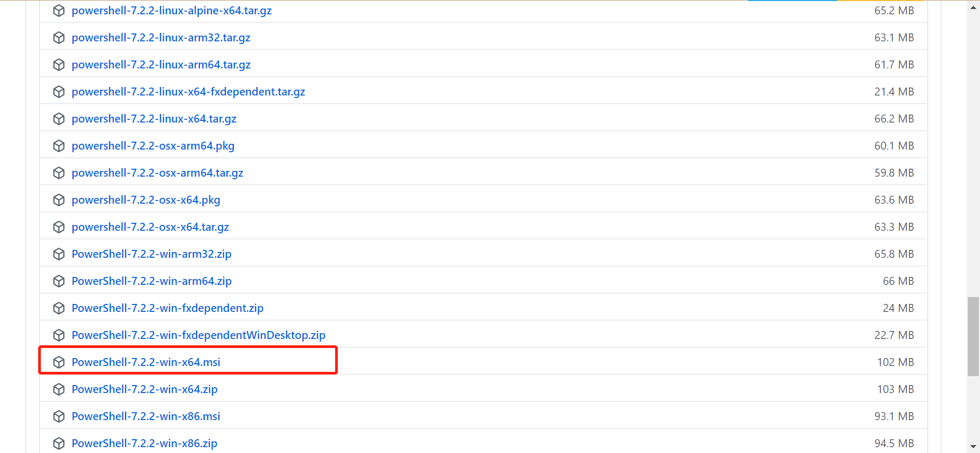Screen dimensions: 980x453
Task: Click the 21.4 MB file size
Action: point(894,92)
